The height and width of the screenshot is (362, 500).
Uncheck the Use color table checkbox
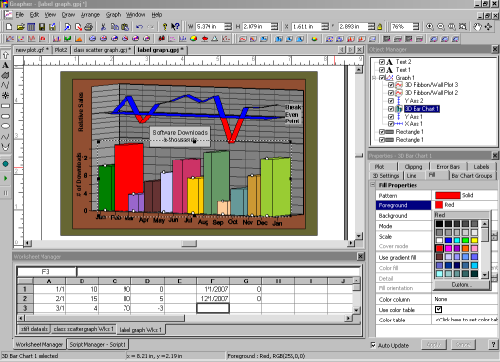click(x=438, y=310)
